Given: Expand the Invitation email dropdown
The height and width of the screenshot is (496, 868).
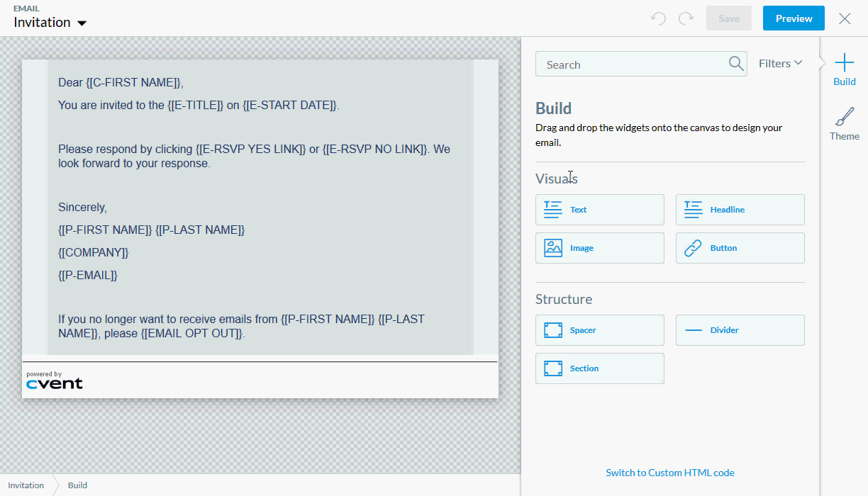Looking at the screenshot, I should tap(82, 23).
